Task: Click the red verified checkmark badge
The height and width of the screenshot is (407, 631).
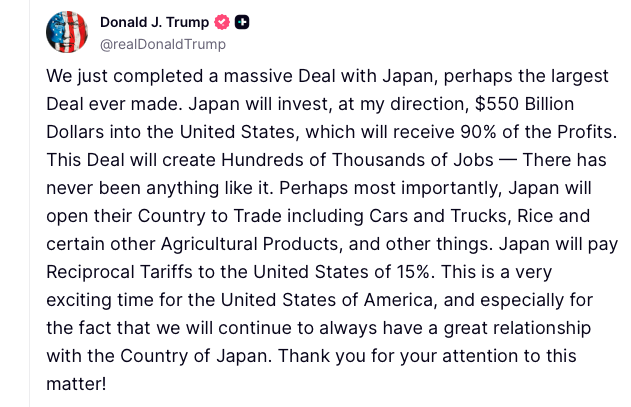Action: pyautogui.click(x=223, y=22)
